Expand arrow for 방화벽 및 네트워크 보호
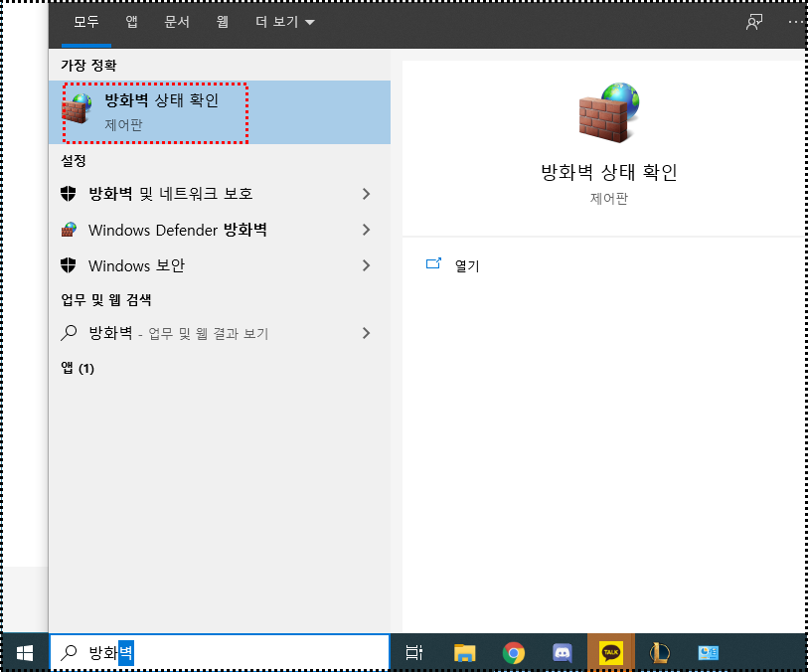 click(366, 194)
